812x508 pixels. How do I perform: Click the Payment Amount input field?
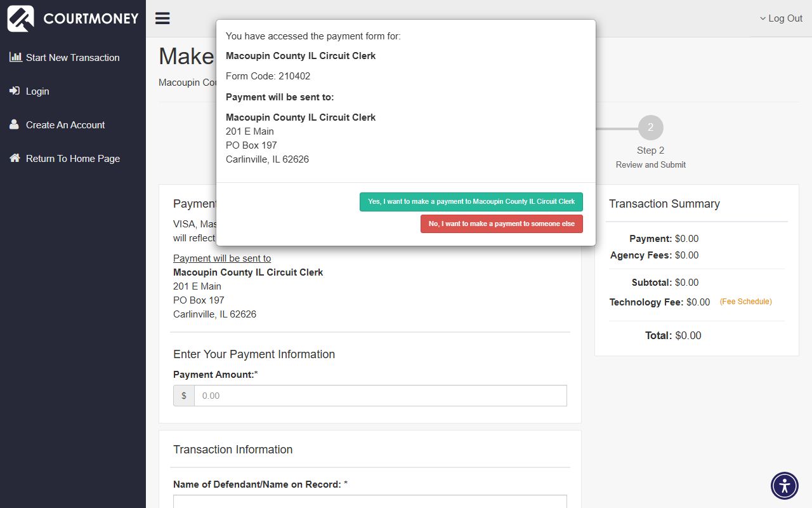tap(381, 396)
